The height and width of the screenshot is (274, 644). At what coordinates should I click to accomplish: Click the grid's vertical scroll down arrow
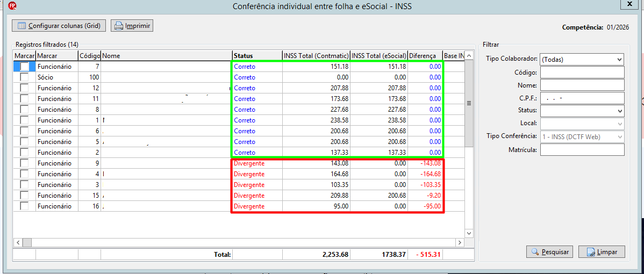coord(469,233)
